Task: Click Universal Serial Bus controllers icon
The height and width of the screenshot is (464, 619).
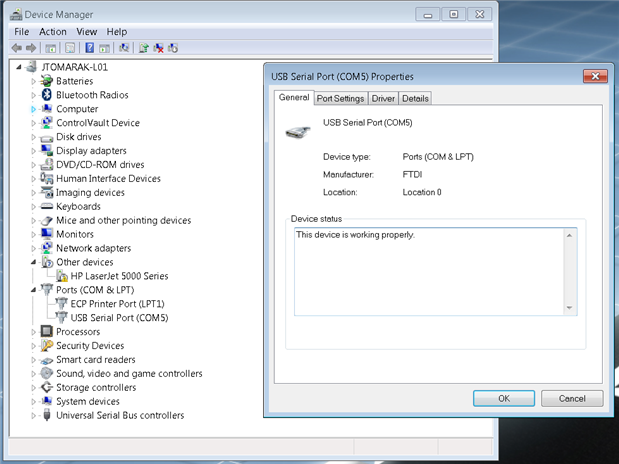Action: pos(47,415)
